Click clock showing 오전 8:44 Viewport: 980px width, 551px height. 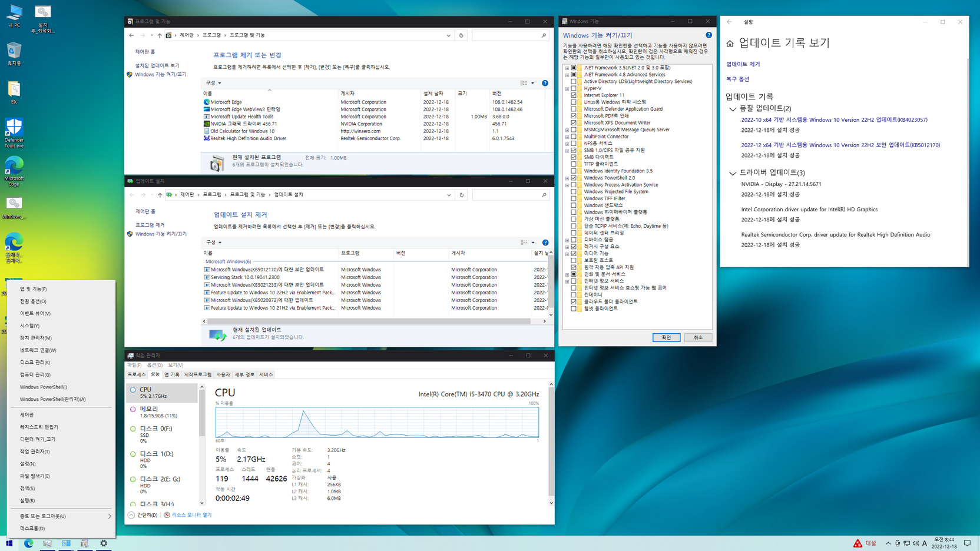(944, 543)
